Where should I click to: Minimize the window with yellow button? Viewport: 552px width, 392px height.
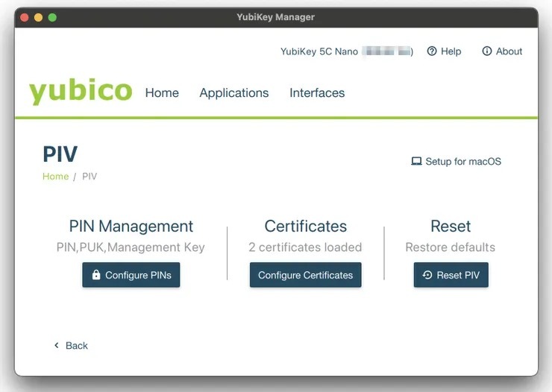(38, 17)
